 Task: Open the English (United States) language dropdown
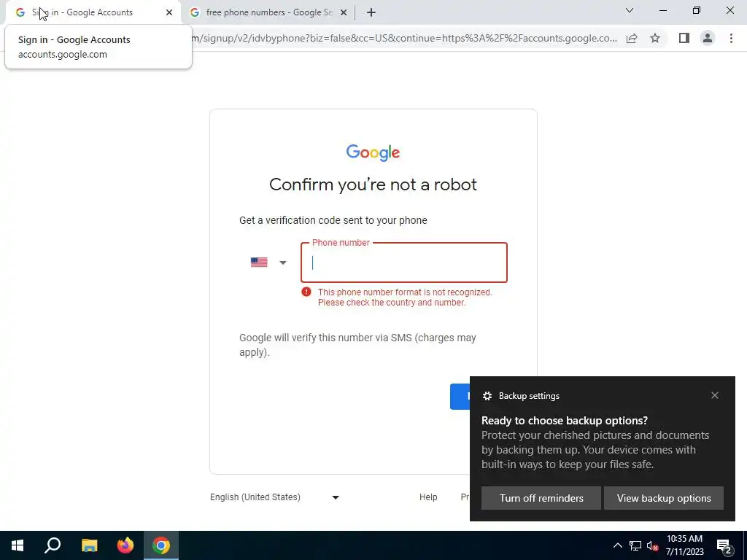pyautogui.click(x=275, y=497)
